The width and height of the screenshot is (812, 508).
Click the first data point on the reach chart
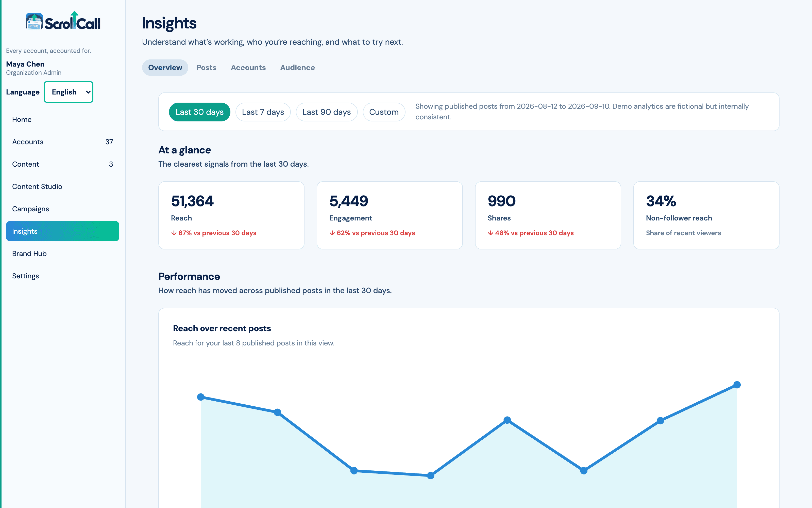click(201, 397)
